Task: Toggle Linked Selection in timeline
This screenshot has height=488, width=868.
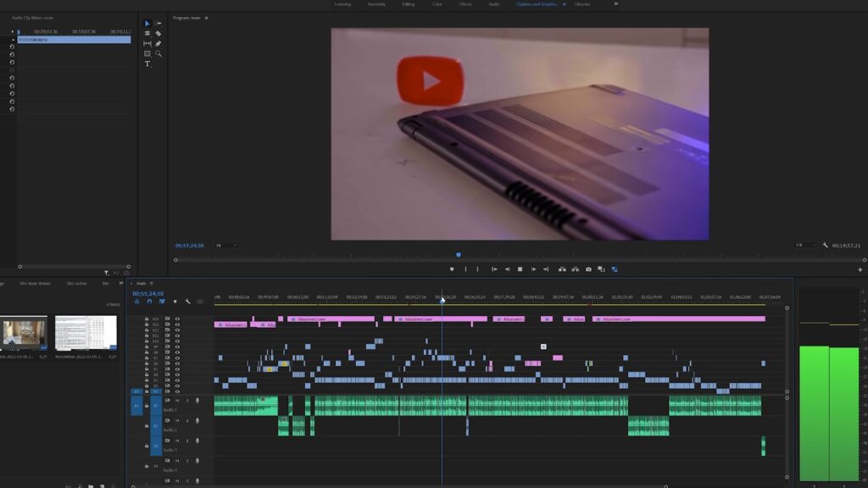Action: click(x=162, y=302)
